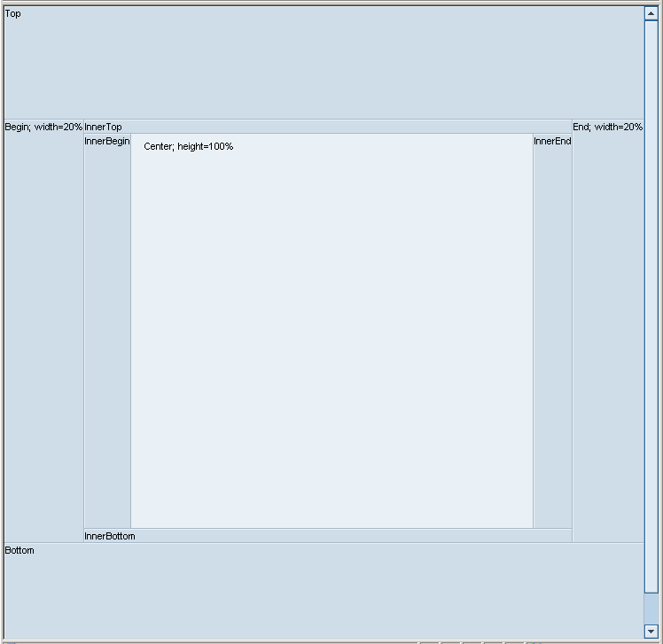Viewport: 663px width, 644px height.
Task: Click the 'End; width=20%' text label
Action: coord(607,128)
